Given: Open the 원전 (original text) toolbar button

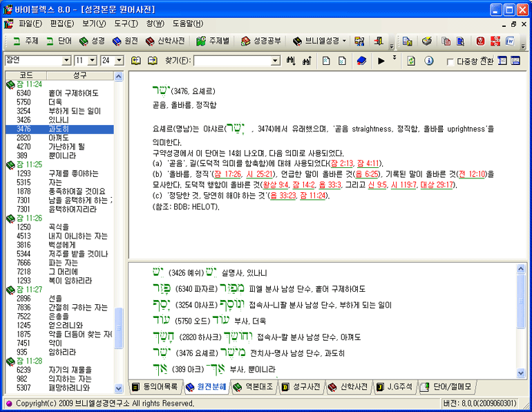Looking at the screenshot, I should [x=125, y=41].
